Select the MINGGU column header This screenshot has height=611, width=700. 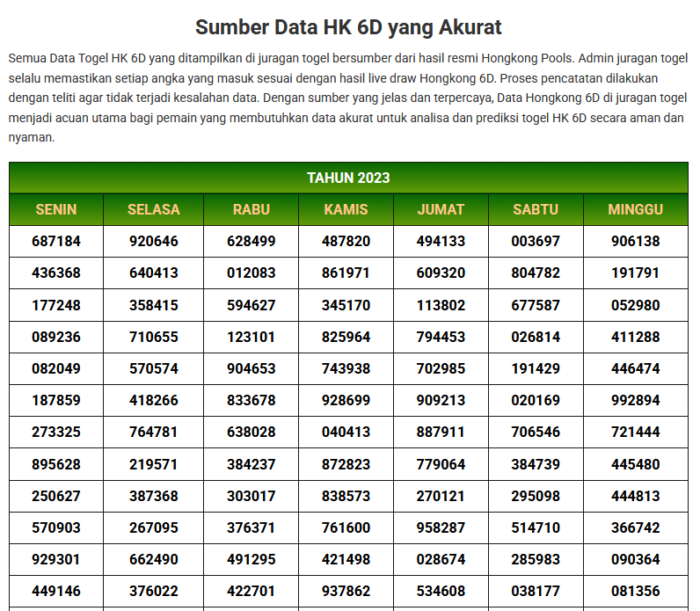pos(636,209)
